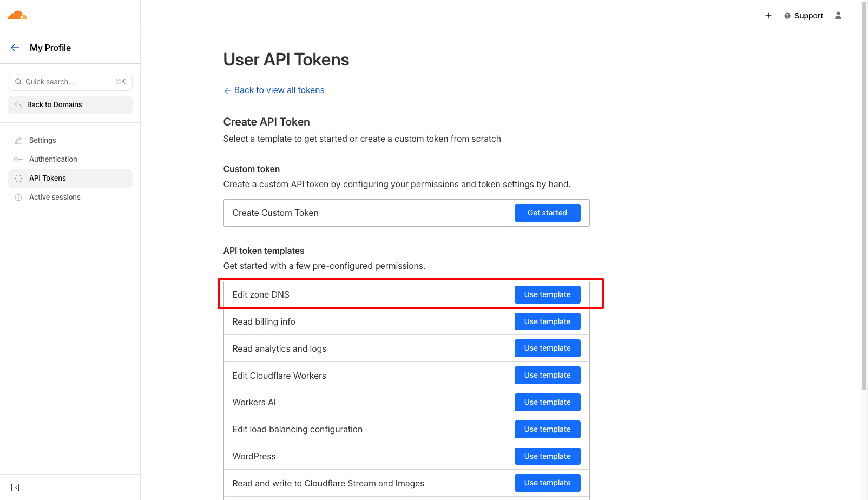Open the user account icon

coord(838,16)
